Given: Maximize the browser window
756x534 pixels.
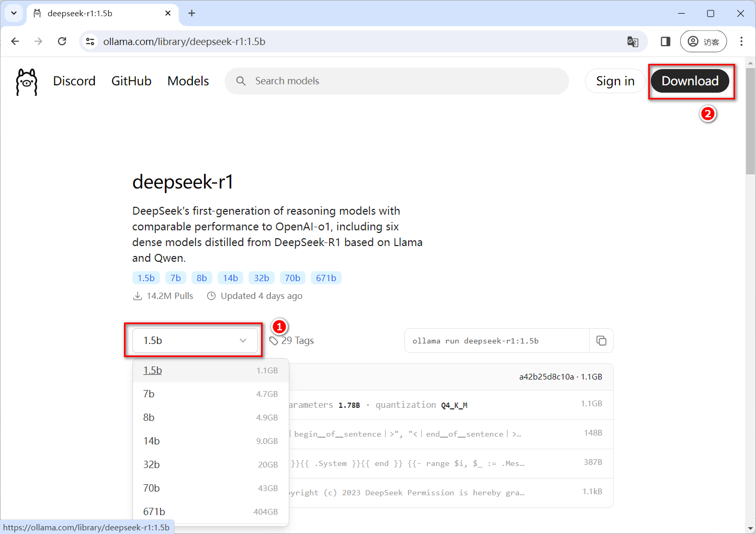Looking at the screenshot, I should [710, 14].
